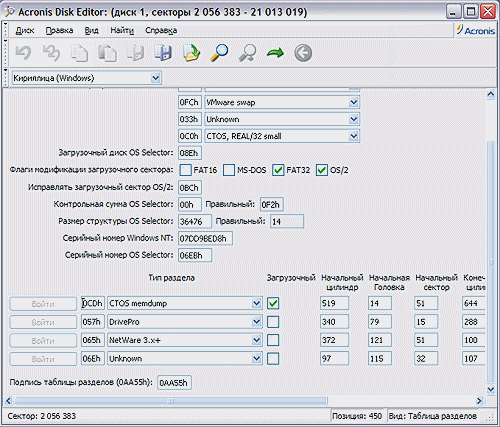The image size is (500, 427).
Task: Click the gray magnifier Find Next icon
Action: tap(247, 53)
